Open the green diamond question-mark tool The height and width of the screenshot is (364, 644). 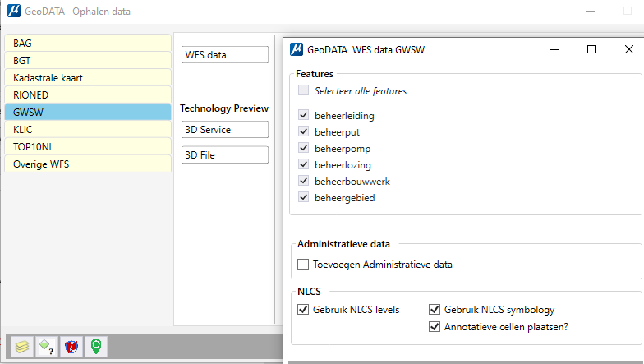[x=46, y=347]
